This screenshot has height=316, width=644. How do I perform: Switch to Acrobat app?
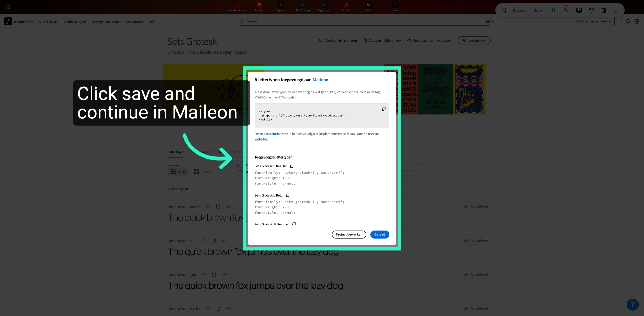pyautogui.click(x=346, y=7)
